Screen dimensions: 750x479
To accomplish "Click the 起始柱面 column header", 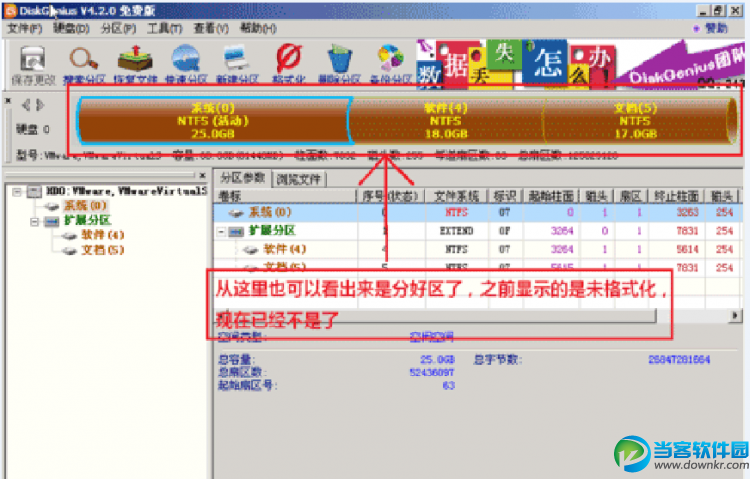I will [x=551, y=196].
